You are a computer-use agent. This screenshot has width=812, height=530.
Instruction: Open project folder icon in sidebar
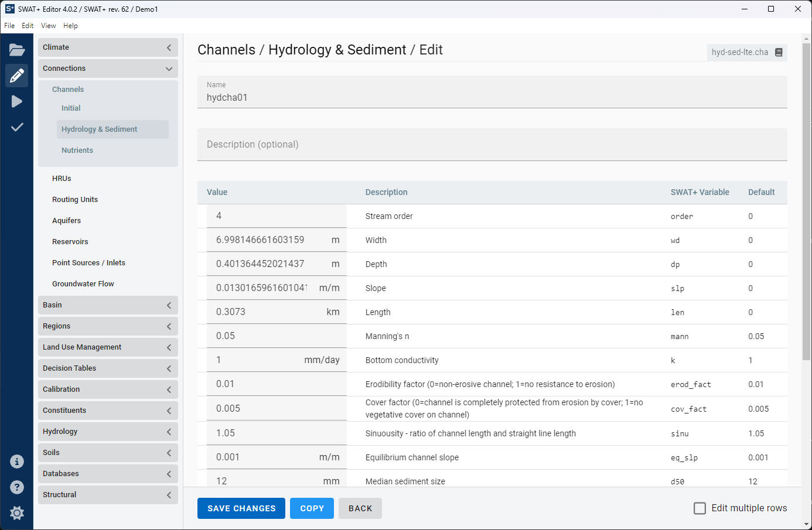(x=17, y=50)
